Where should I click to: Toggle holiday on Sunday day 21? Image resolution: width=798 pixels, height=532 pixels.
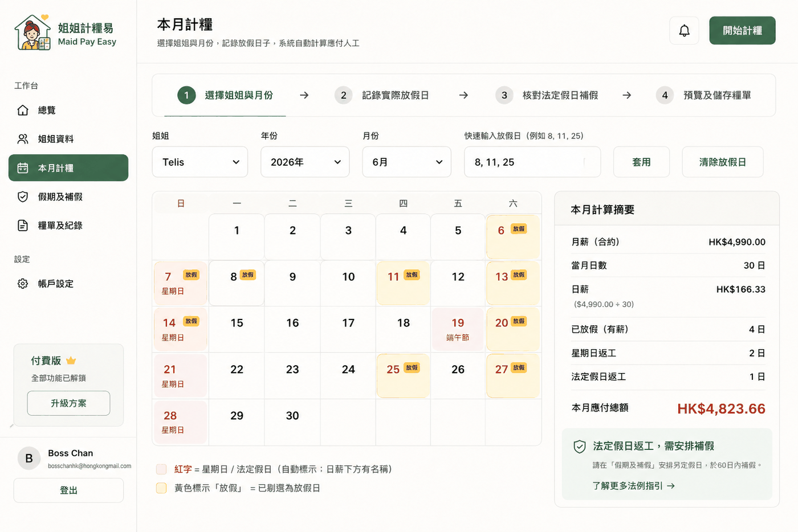click(180, 376)
